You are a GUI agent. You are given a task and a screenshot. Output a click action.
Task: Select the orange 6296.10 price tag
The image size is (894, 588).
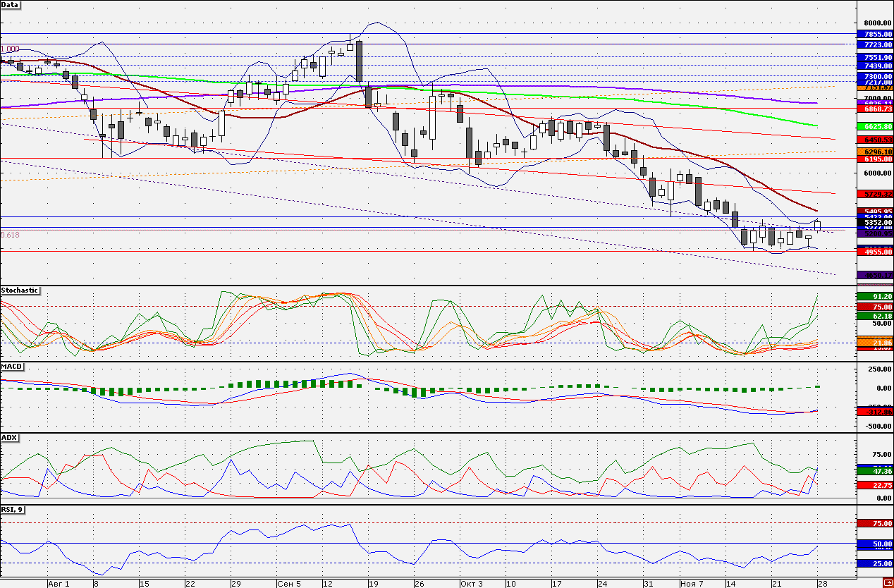pyautogui.click(x=874, y=152)
